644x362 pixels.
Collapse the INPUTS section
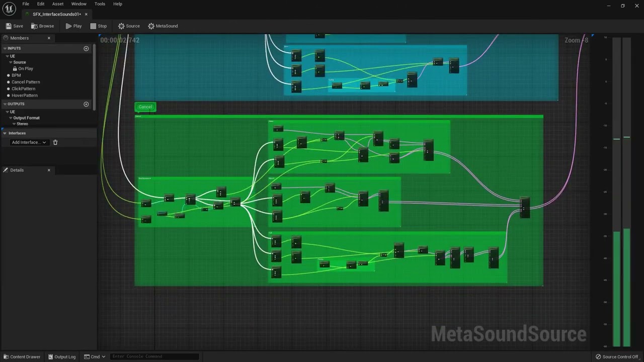[5, 48]
